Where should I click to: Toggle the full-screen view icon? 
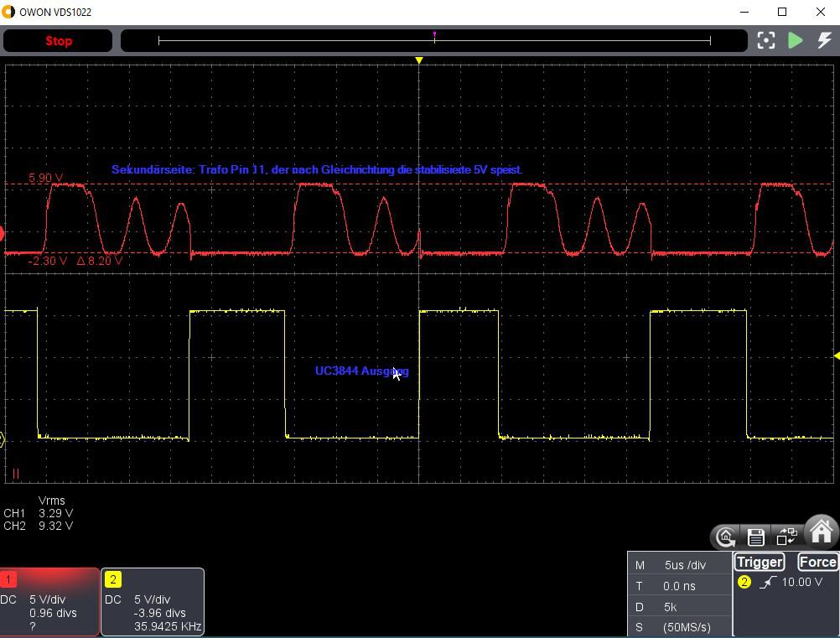pos(766,41)
